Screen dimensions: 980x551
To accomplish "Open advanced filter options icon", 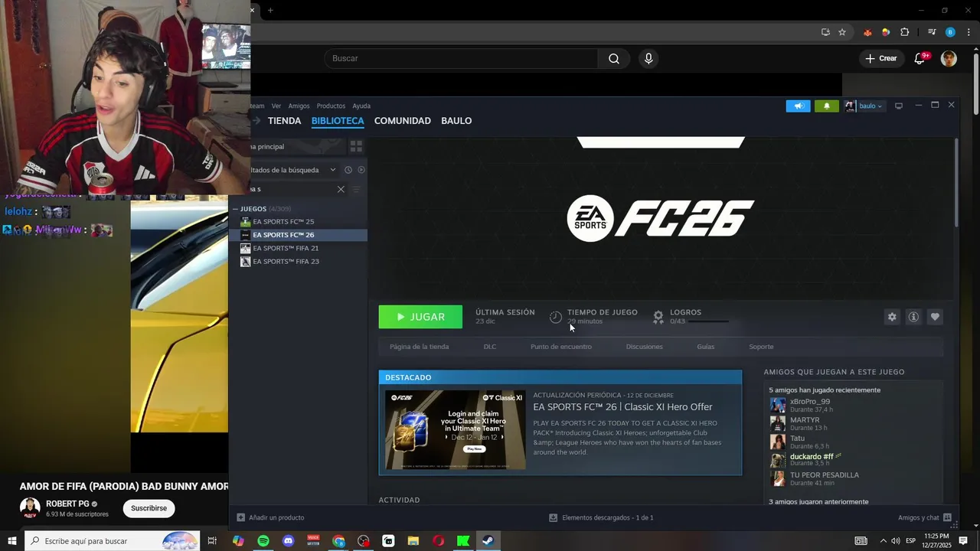I will click(x=356, y=189).
